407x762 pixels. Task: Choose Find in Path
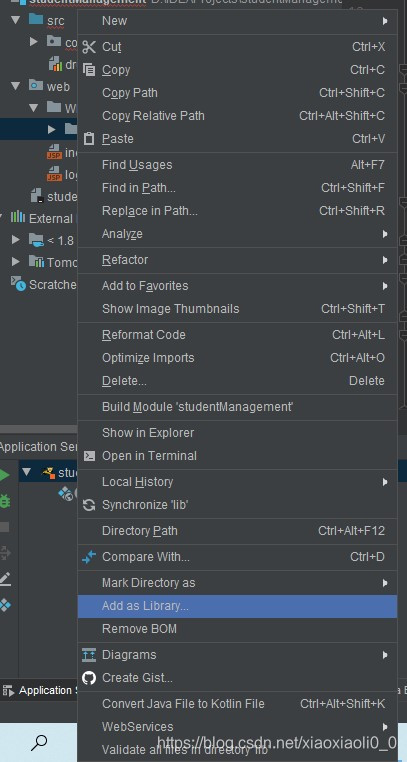click(237, 188)
